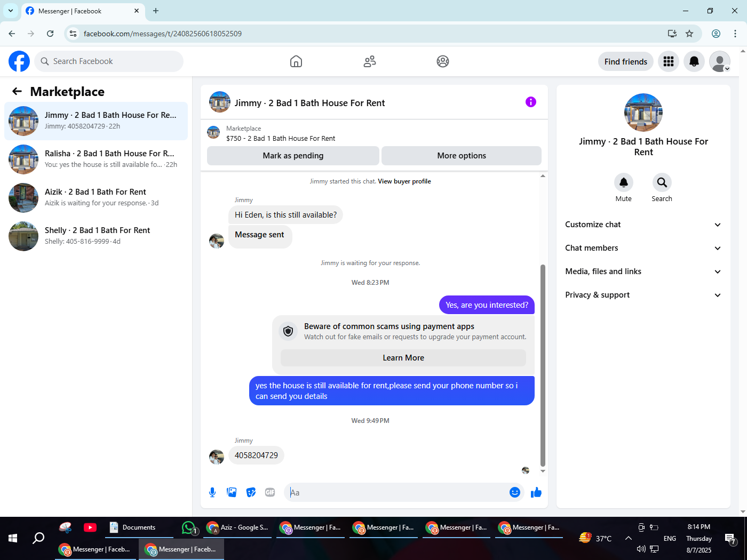Switch to the Messenger | Facebook tab
Viewport: 747px width, 560px height.
83,11
